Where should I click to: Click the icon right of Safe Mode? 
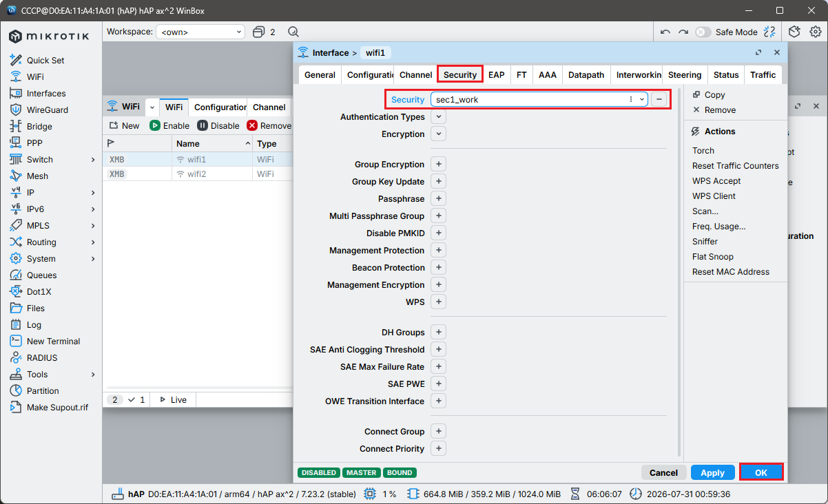tap(770, 32)
